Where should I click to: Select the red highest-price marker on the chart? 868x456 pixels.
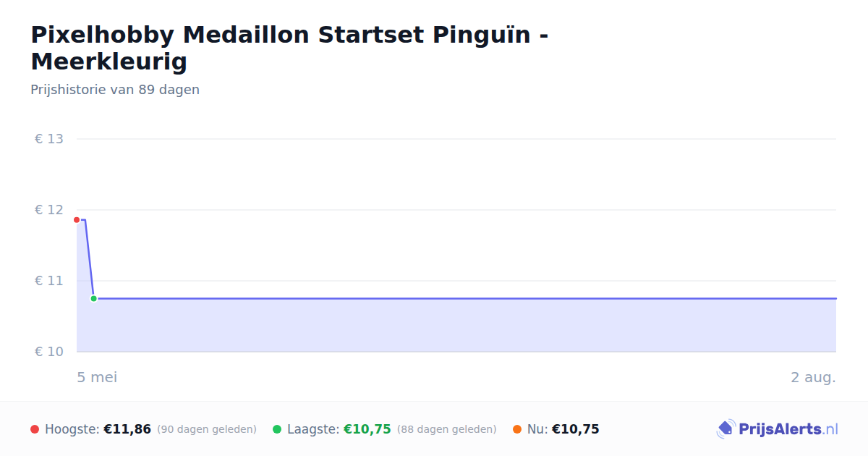[77, 220]
